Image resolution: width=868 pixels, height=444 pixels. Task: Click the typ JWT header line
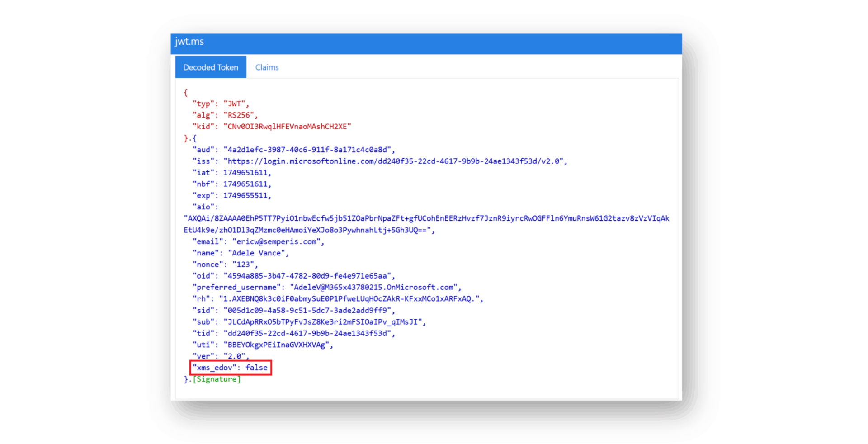click(221, 104)
